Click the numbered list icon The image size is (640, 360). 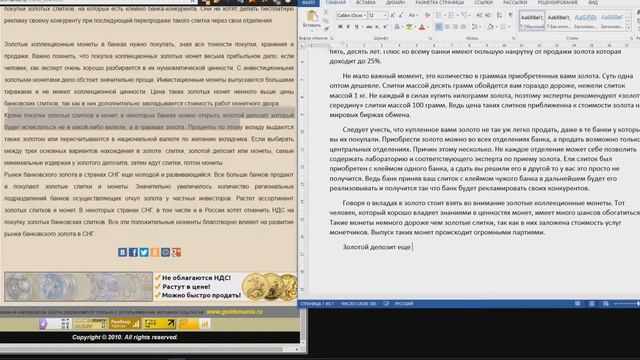point(451,16)
